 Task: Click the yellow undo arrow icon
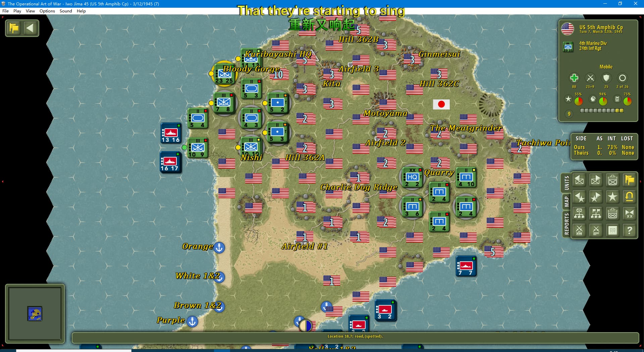coord(629,197)
